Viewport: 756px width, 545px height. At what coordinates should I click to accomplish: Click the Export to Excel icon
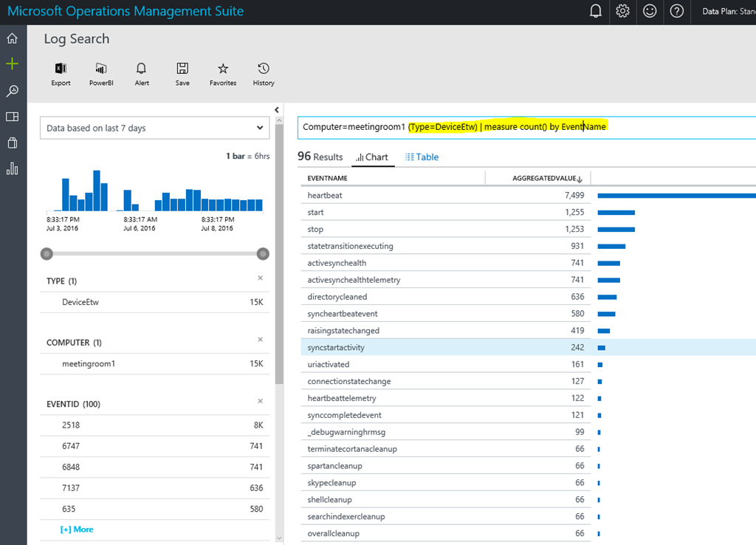61,69
